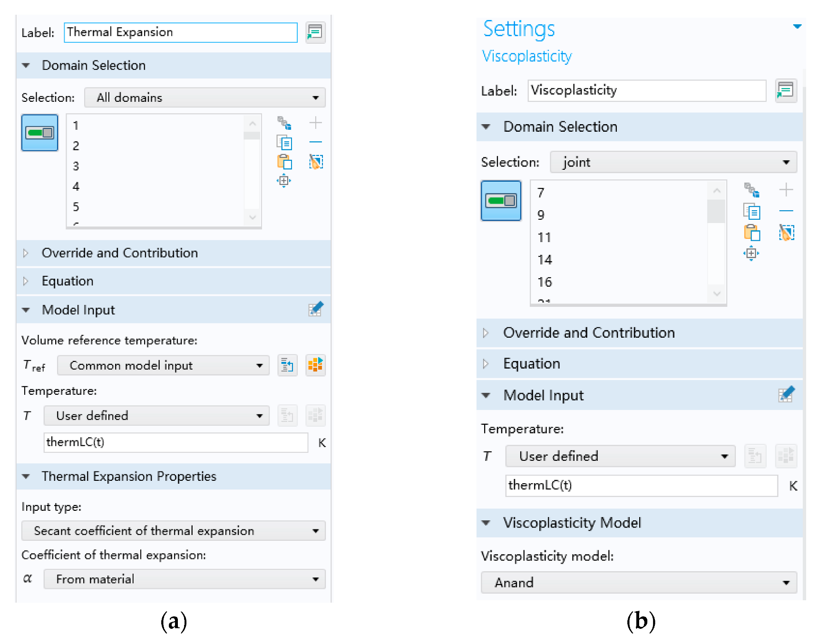This screenshot has height=644, width=818.
Task: Click the label options icon next to Viscoplasticity label
Action: point(785,90)
